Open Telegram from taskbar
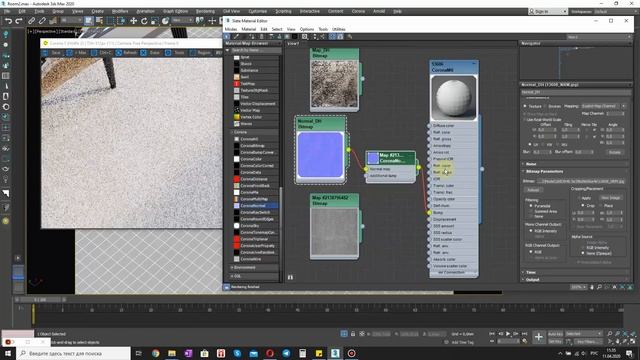Screen dimensions: 640x360 (286, 353)
